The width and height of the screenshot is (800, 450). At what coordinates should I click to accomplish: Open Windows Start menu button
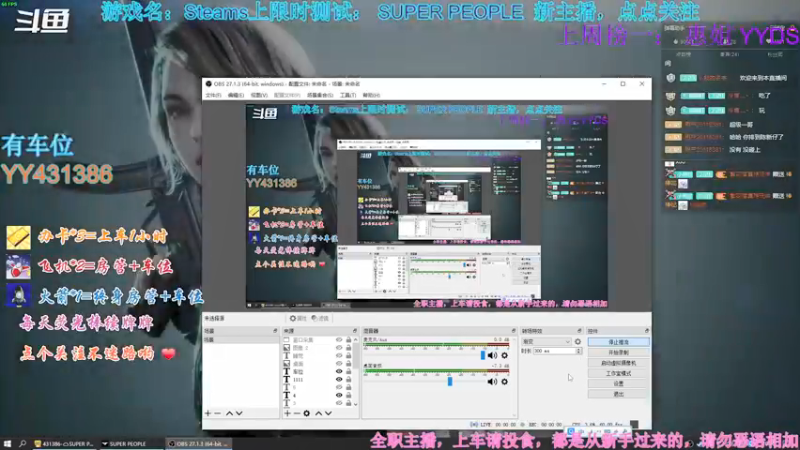pos(7,444)
